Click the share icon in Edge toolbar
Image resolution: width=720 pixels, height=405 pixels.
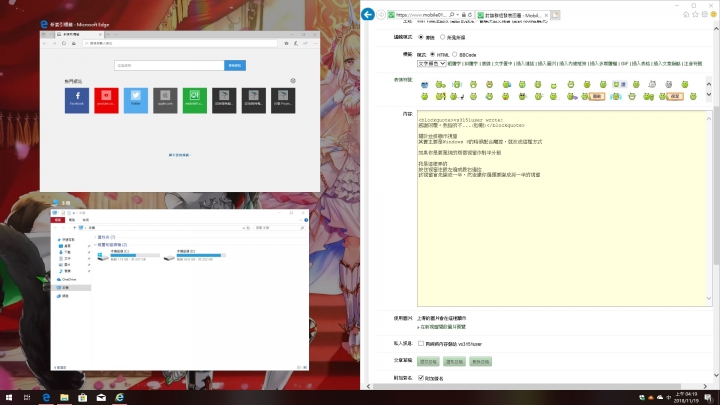click(x=305, y=43)
